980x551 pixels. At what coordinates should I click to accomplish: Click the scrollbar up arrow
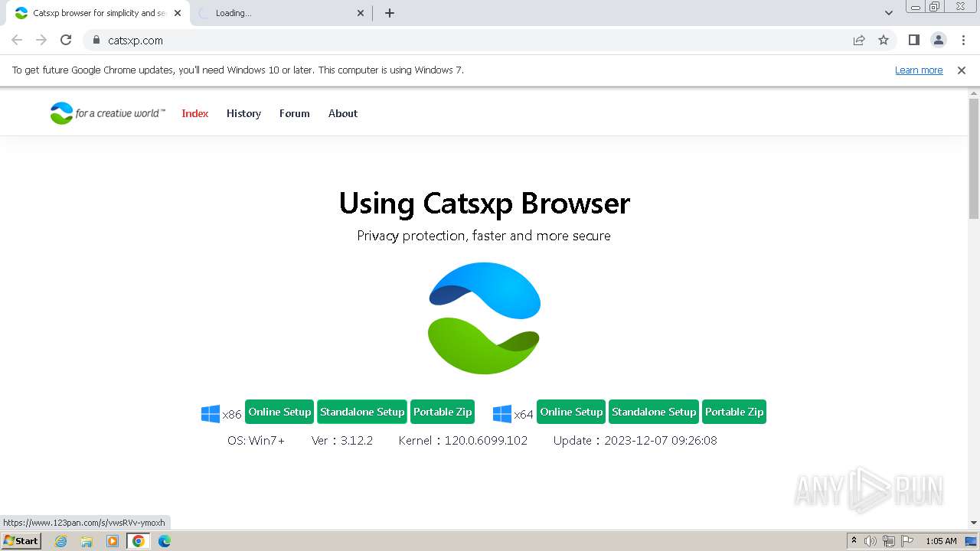coord(974,93)
